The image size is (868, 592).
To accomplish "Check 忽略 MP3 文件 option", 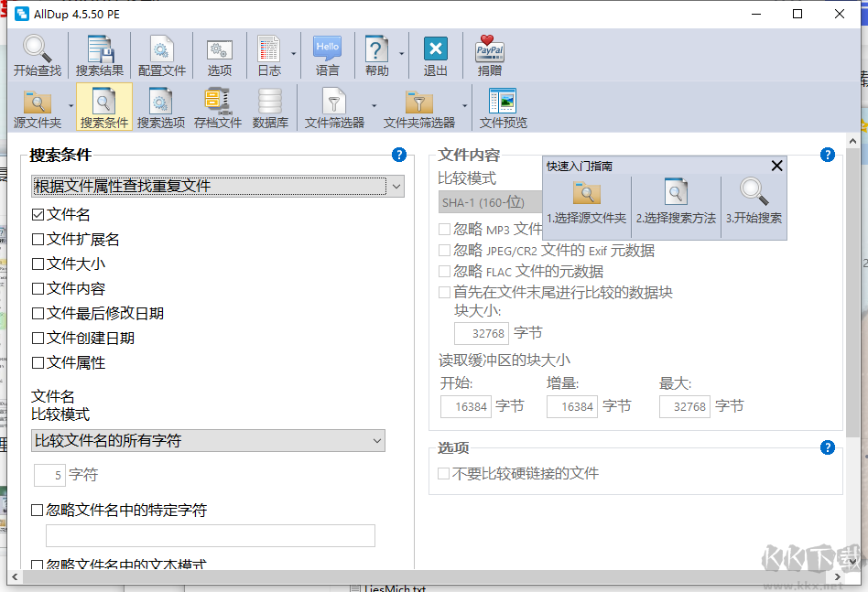I will pos(445,229).
